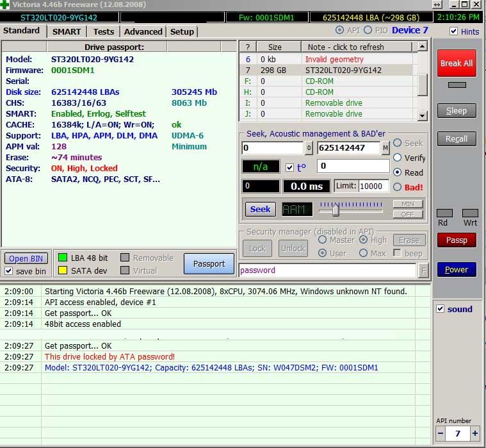Toggle the sound checkbox

point(440,309)
